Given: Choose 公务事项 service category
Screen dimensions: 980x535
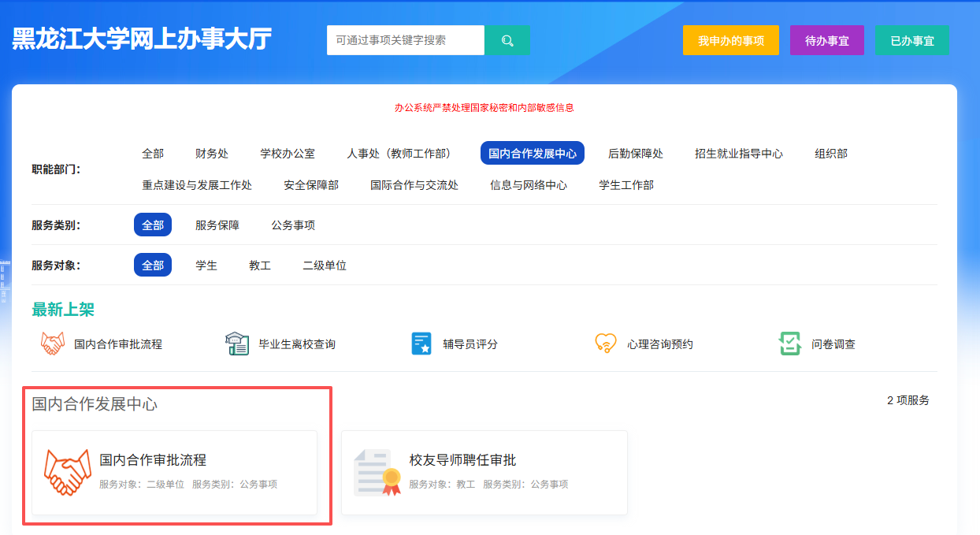Looking at the screenshot, I should 293,225.
